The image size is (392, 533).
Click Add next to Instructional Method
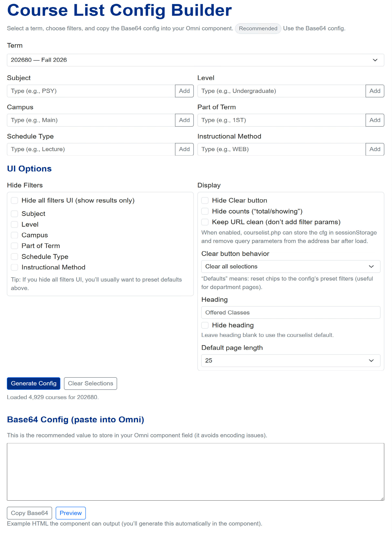375,149
